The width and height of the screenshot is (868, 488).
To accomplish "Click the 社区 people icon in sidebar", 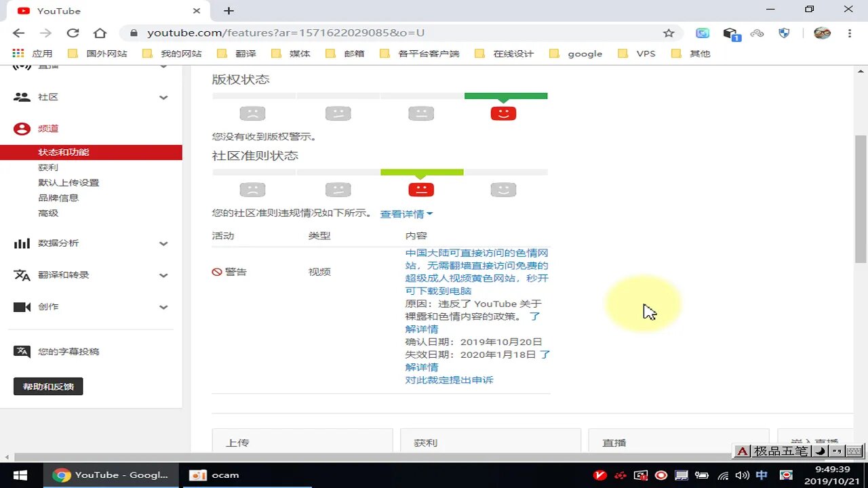I will [22, 97].
